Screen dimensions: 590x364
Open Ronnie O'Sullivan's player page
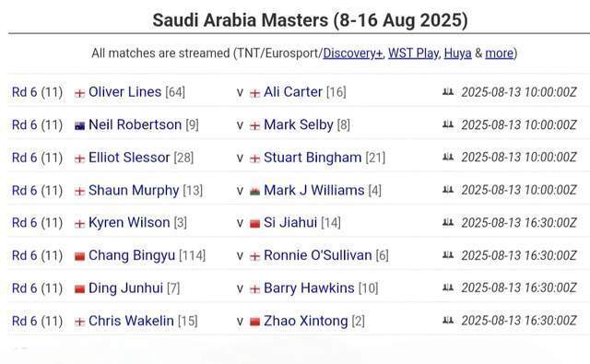point(317,255)
